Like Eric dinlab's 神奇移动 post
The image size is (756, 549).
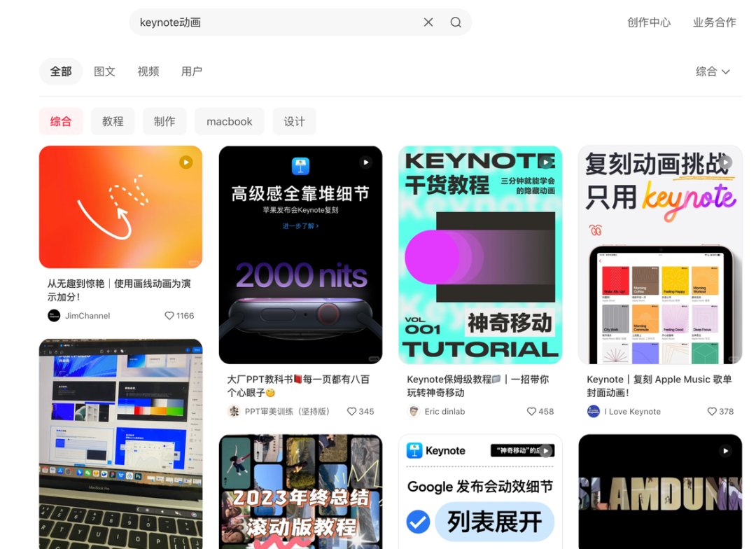531,411
